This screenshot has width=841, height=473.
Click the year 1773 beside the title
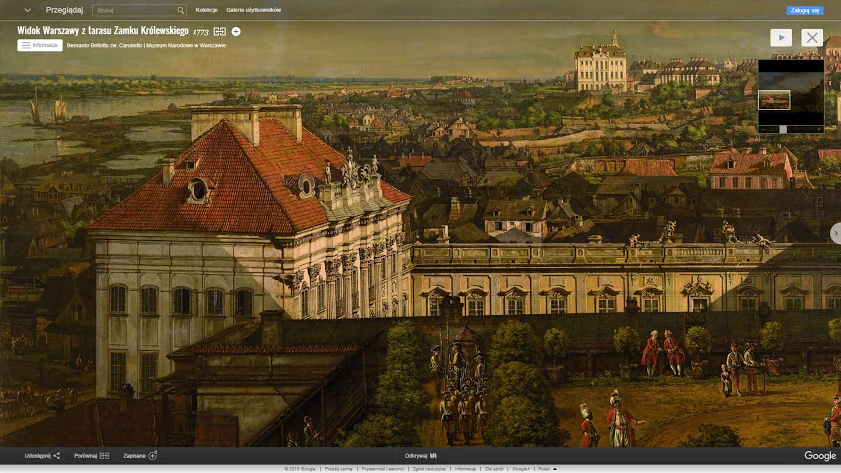[x=201, y=32]
